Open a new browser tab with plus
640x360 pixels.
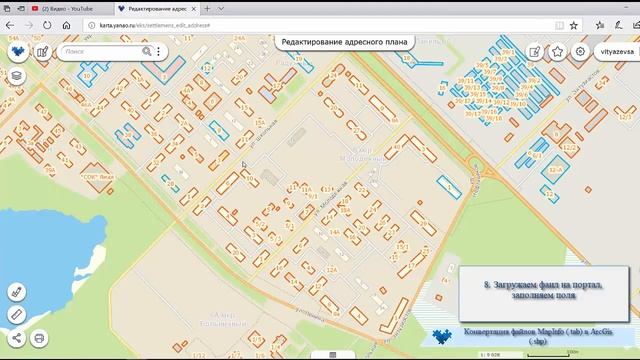(x=207, y=9)
